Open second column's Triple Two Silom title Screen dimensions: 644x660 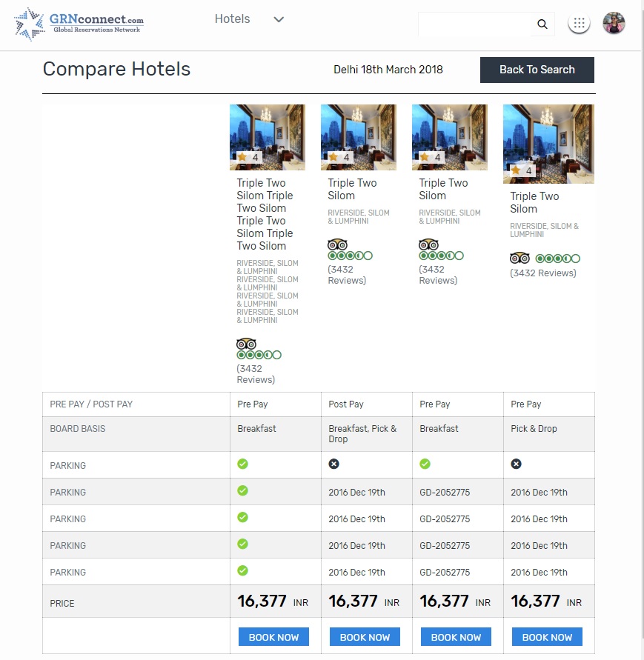pos(352,189)
